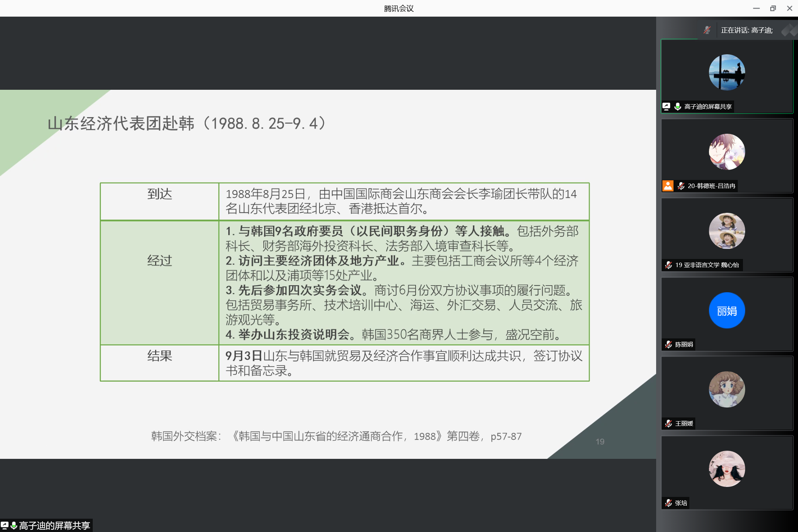Screen dimensions: 798x532
Task: Select the blue 丽娟 avatar circle
Action: coord(727,310)
